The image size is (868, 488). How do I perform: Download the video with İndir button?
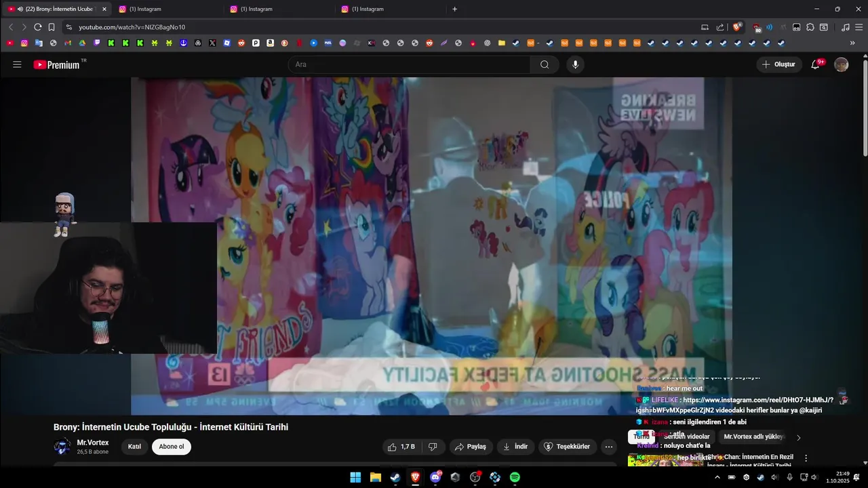[x=515, y=447]
